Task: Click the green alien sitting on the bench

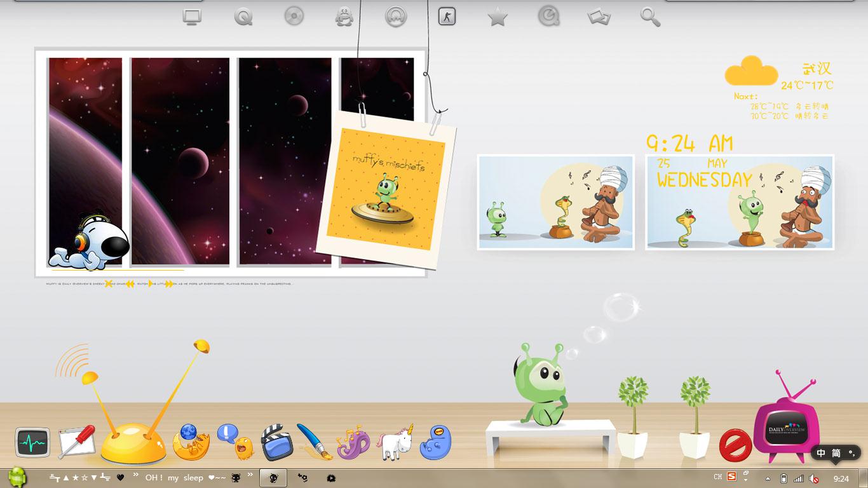Action: point(540,384)
